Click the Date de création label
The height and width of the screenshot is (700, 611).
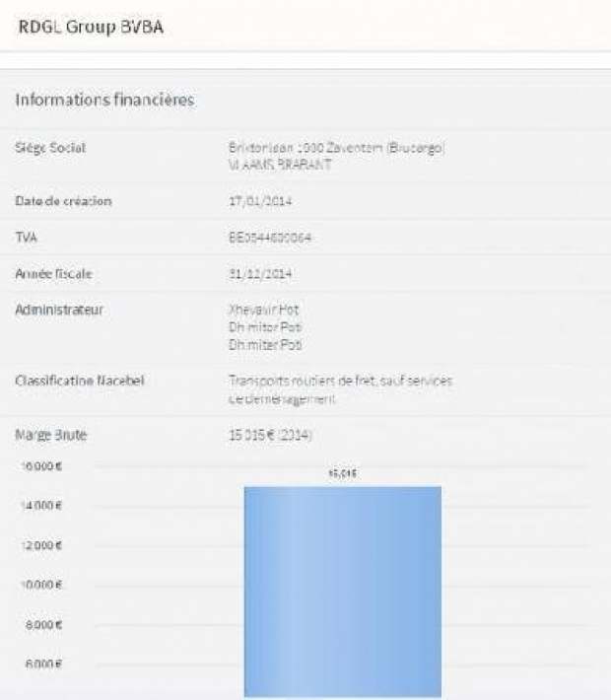click(x=62, y=201)
